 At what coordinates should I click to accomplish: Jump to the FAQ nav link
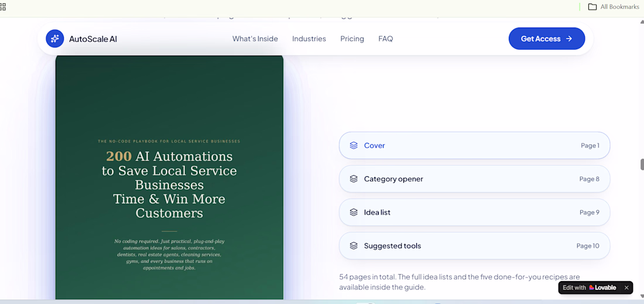pyautogui.click(x=386, y=39)
